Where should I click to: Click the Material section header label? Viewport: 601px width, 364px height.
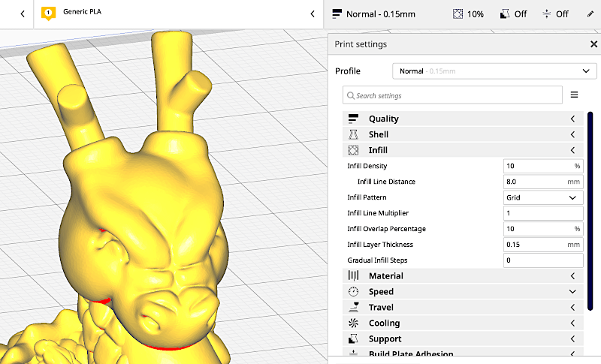pos(386,276)
